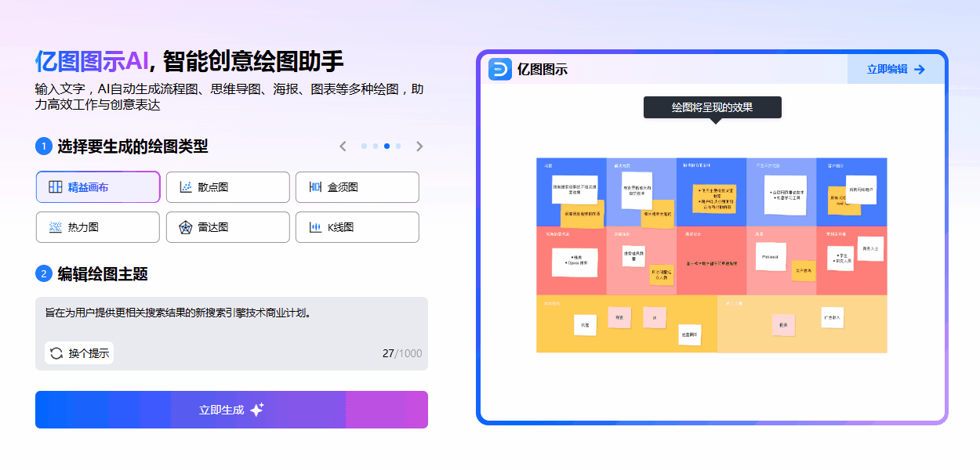Select the 盒须图 chart type
This screenshot has height=470, width=980.
click(357, 187)
